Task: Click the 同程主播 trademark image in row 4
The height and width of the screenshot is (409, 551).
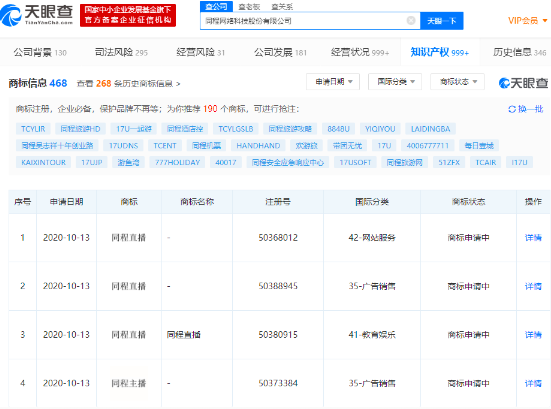Action: pos(129,383)
